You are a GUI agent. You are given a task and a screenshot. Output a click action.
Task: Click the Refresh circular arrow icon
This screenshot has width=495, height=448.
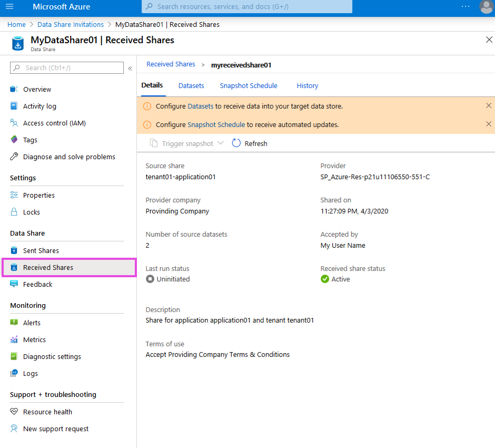click(x=236, y=143)
